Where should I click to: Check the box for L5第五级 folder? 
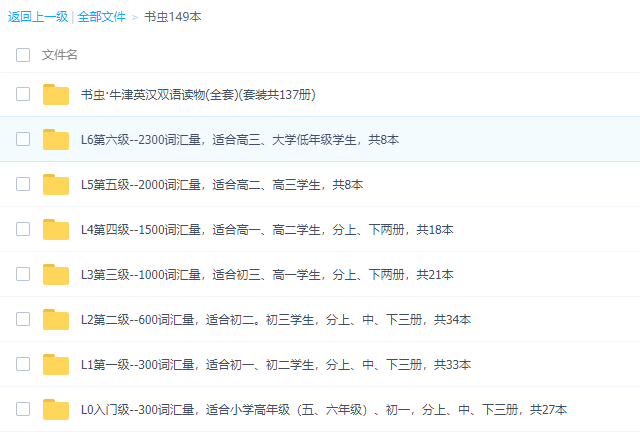pyautogui.click(x=23, y=184)
